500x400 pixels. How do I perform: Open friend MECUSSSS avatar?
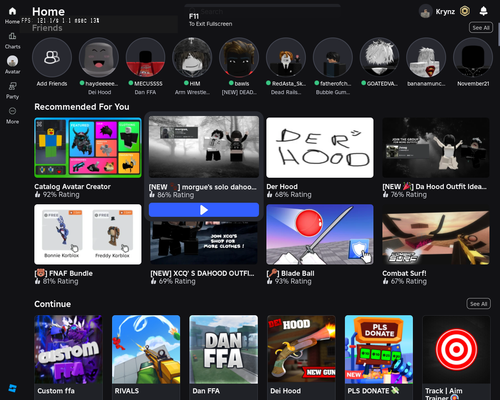(x=145, y=57)
